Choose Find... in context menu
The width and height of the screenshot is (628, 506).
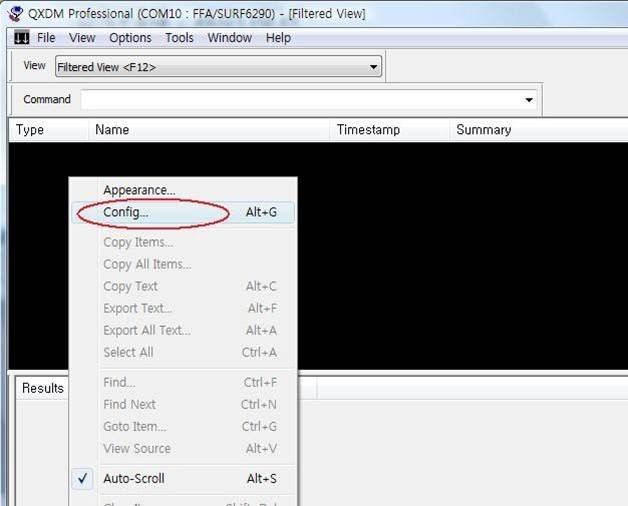pos(183,383)
